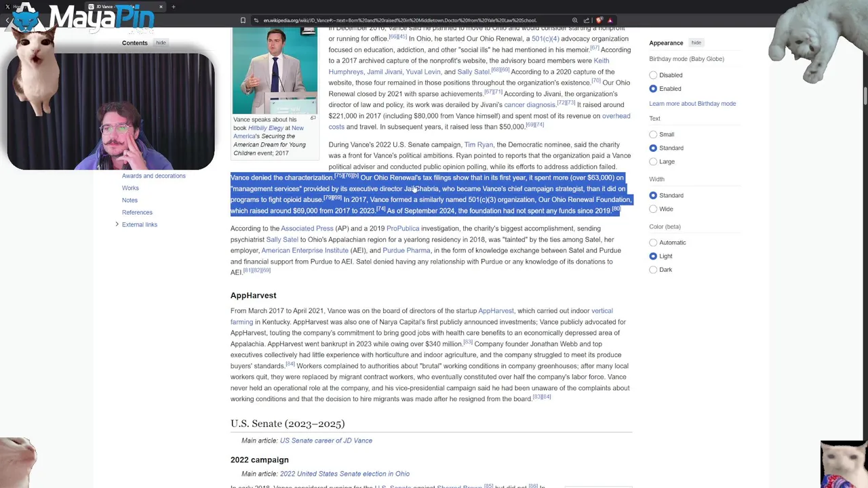Choose Dark color mode
Image resolution: width=868 pixels, height=488 pixels.
click(x=653, y=270)
